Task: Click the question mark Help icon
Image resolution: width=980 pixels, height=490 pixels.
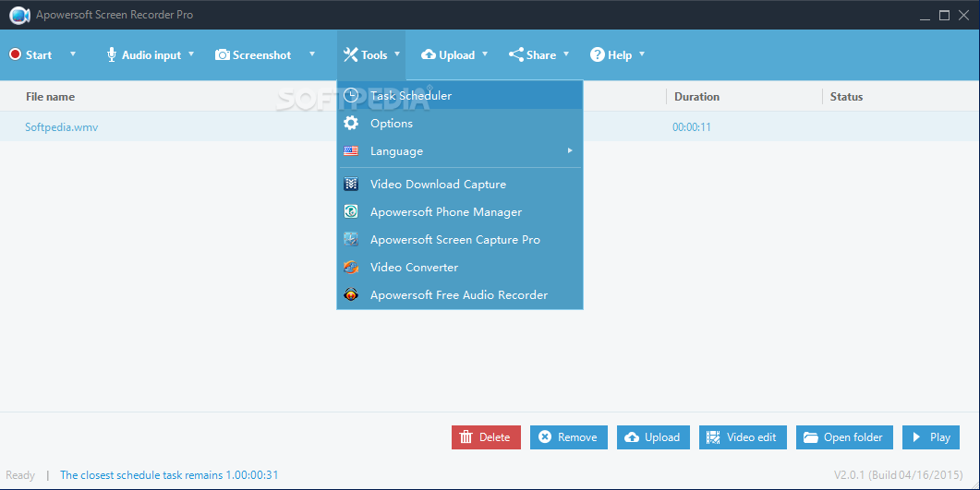Action: [598, 55]
